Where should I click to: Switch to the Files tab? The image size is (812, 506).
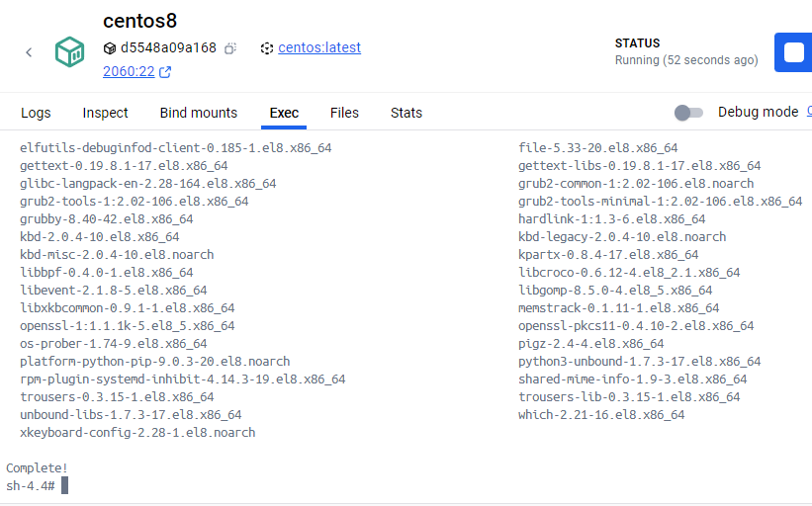coord(344,113)
